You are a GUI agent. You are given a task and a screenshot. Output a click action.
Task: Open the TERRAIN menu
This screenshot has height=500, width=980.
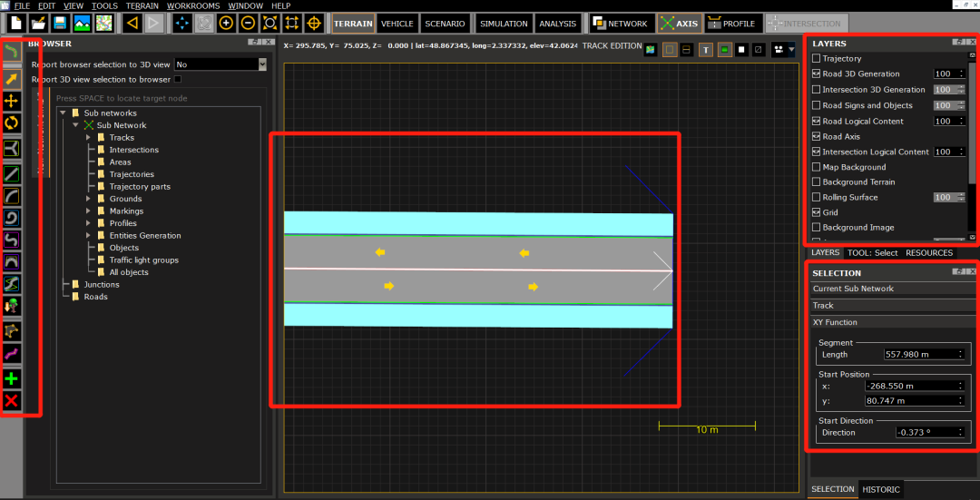tap(142, 5)
